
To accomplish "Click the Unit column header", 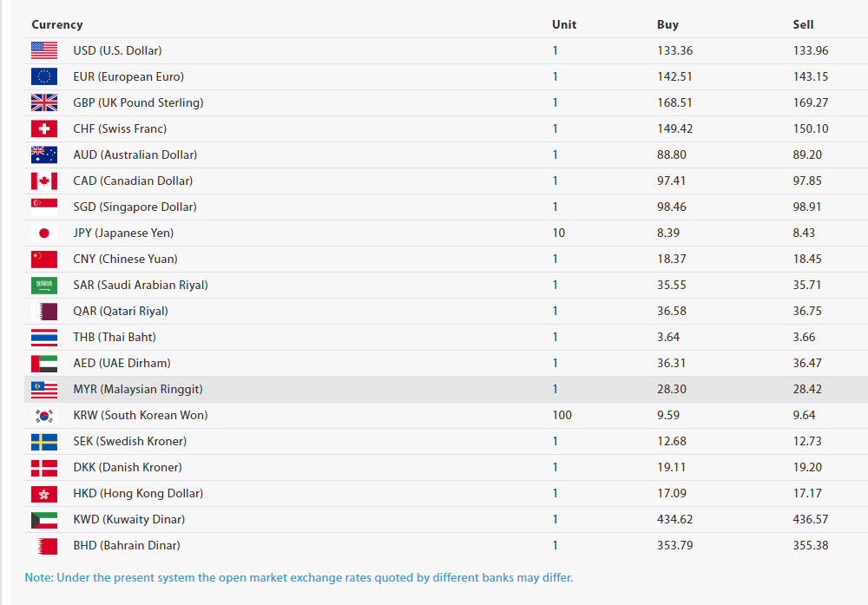I will [x=563, y=24].
